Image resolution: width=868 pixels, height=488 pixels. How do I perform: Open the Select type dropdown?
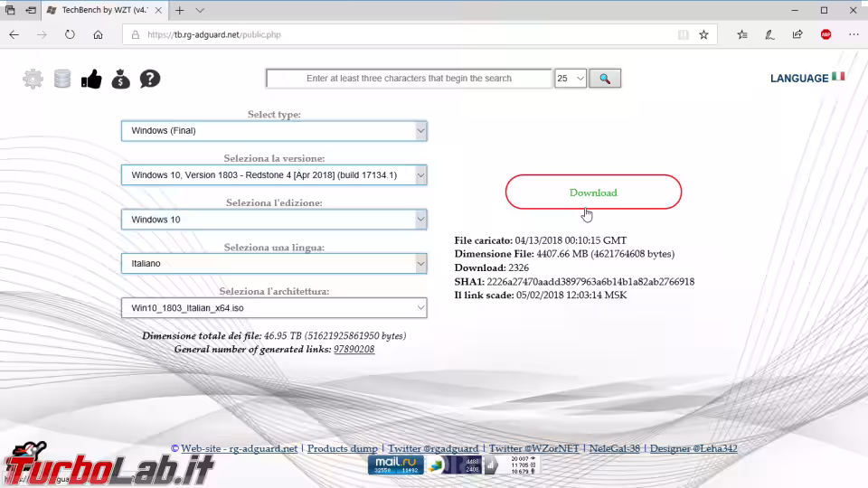point(274,131)
